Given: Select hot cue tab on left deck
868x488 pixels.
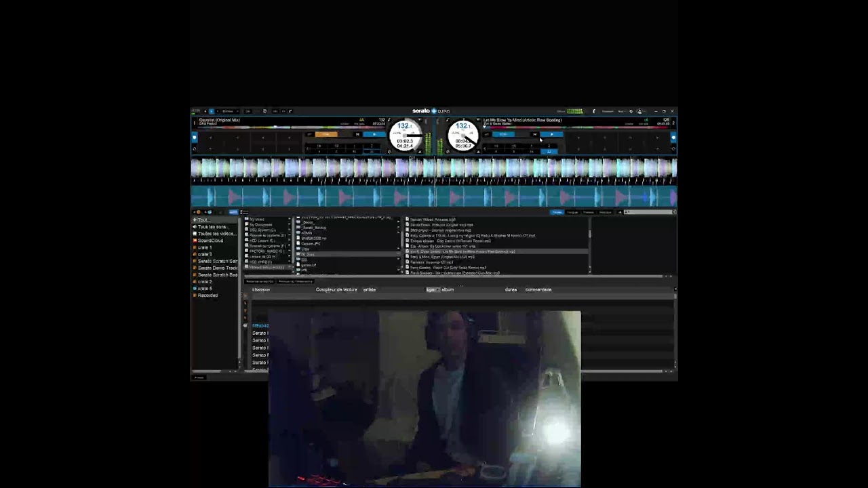Looking at the screenshot, I should 195,138.
